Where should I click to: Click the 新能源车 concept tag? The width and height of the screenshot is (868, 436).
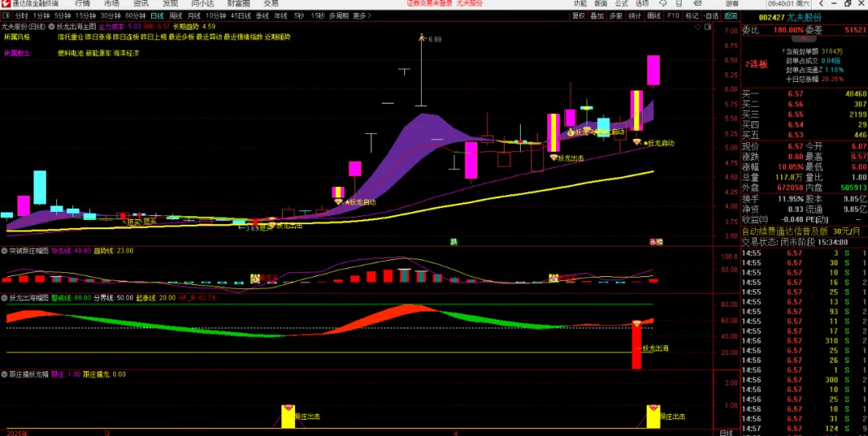(98, 54)
